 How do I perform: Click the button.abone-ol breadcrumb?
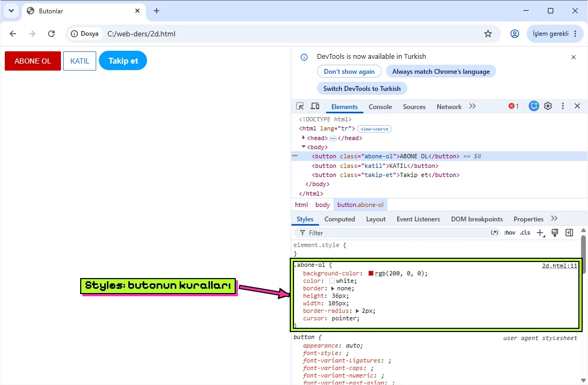point(360,204)
